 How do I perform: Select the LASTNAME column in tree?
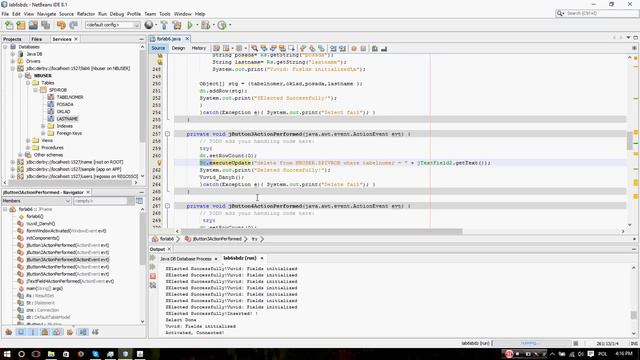(x=67, y=119)
